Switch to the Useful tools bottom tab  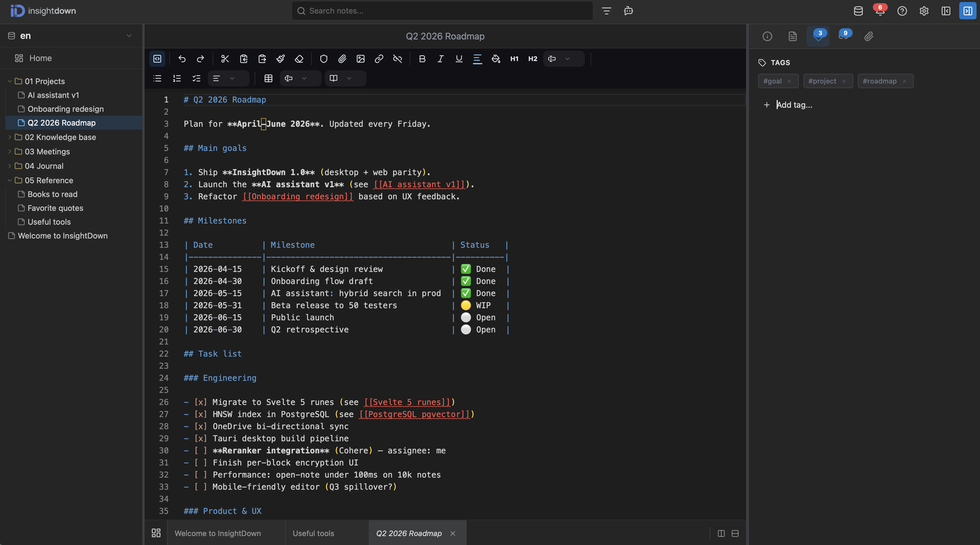326,533
